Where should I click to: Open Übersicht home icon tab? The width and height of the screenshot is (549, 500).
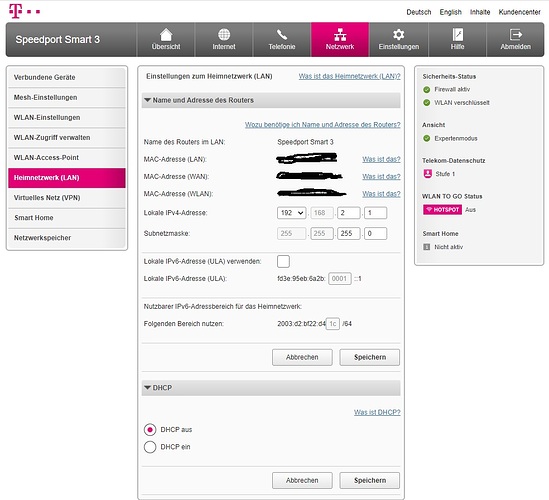[x=166, y=40]
